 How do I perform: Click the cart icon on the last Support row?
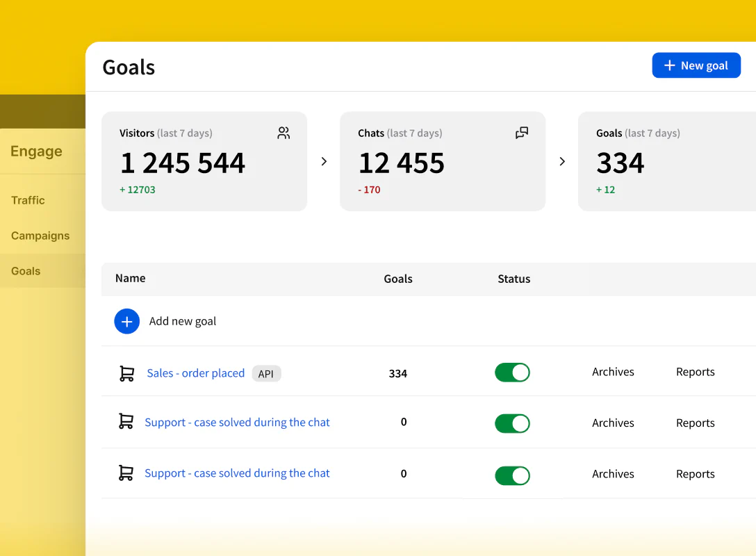[126, 473]
